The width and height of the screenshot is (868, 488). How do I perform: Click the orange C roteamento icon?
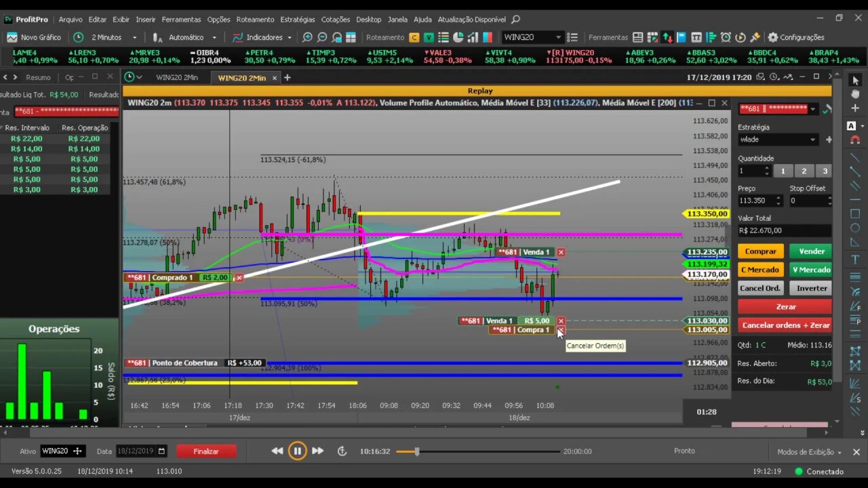pyautogui.click(x=414, y=37)
